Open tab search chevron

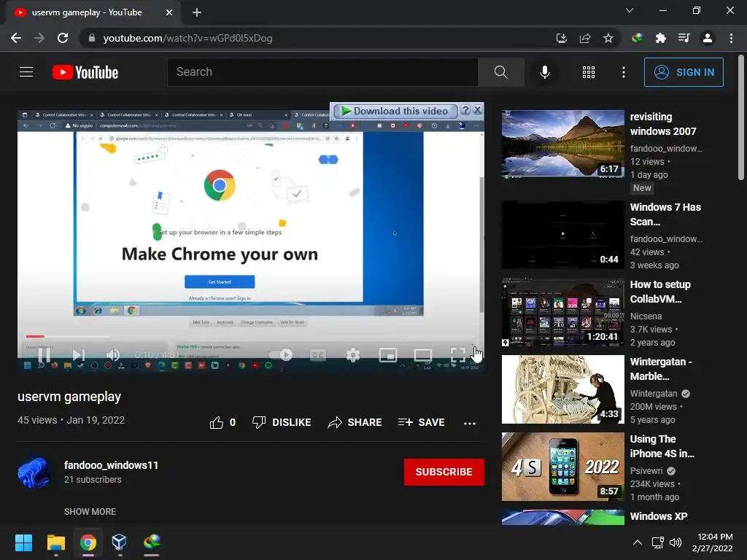[x=630, y=10]
